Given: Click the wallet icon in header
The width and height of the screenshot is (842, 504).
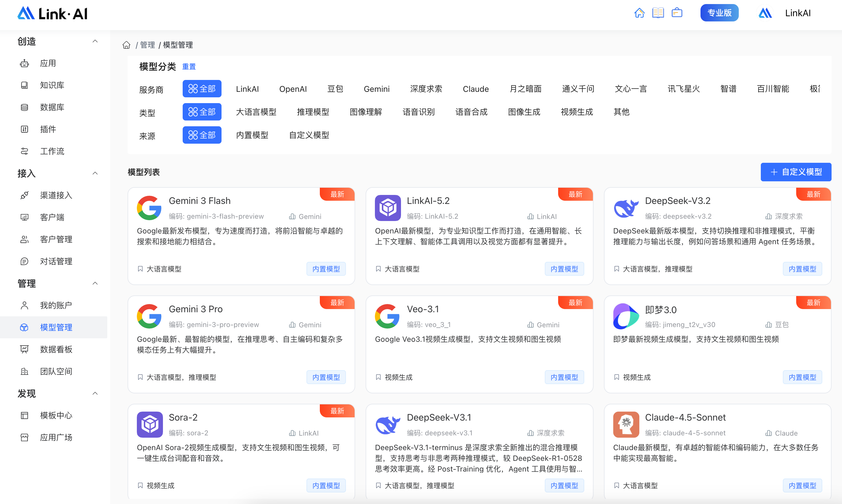Looking at the screenshot, I should point(677,13).
